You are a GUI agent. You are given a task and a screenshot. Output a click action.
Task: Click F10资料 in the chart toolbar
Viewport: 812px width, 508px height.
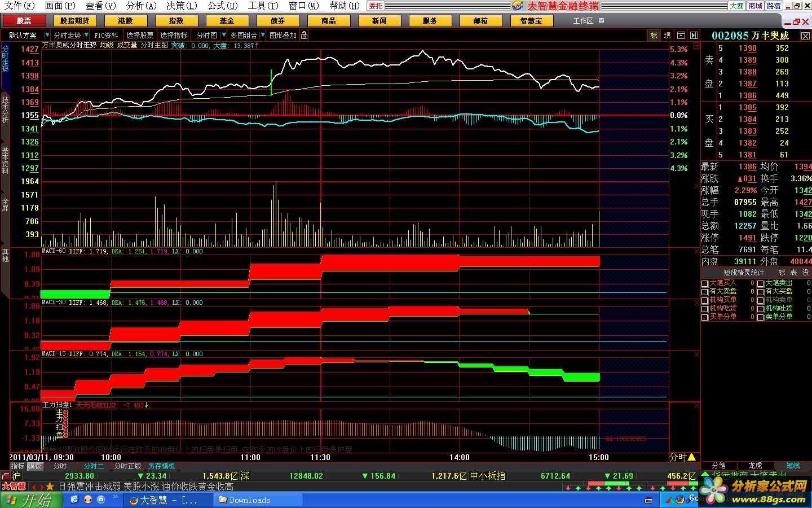click(x=106, y=35)
